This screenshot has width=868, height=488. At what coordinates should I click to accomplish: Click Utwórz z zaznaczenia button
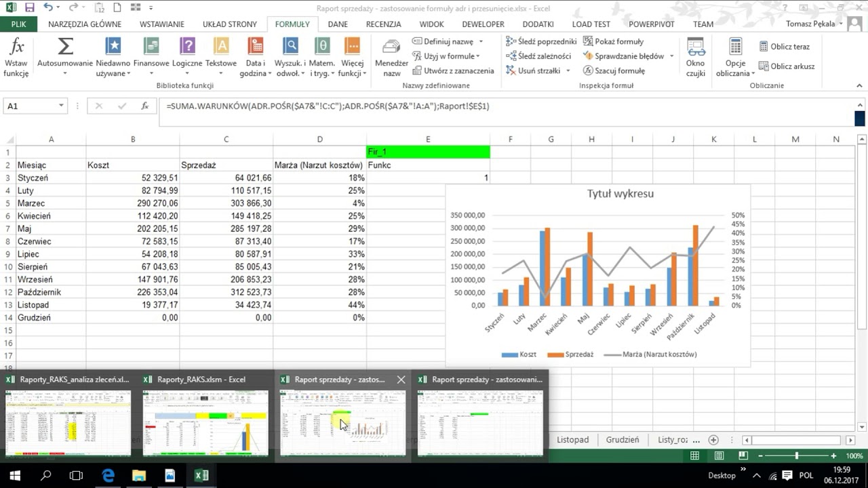coord(453,70)
